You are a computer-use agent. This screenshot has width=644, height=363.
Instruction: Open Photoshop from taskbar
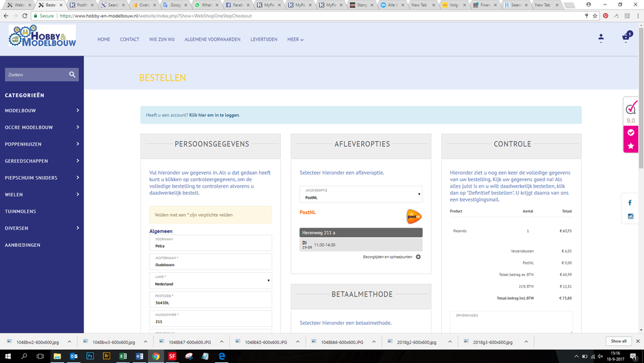(90, 356)
